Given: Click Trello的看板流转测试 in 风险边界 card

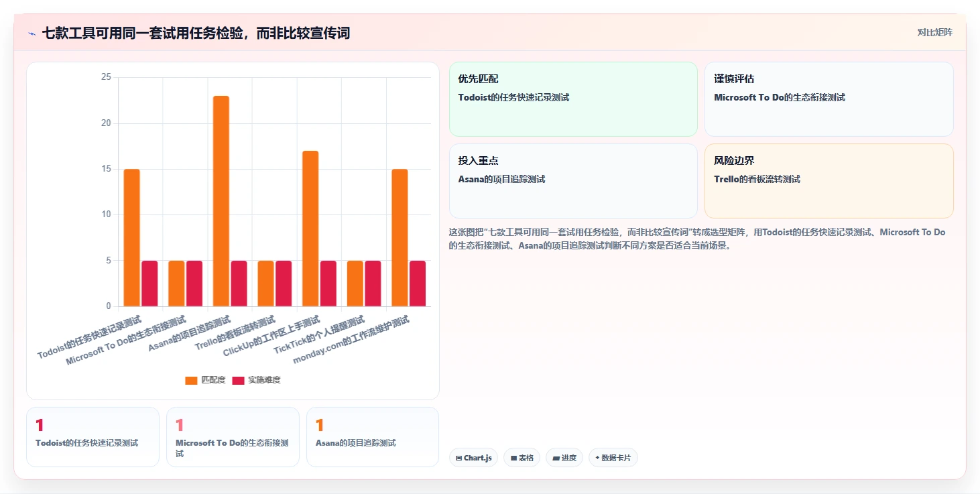Looking at the screenshot, I should (757, 179).
